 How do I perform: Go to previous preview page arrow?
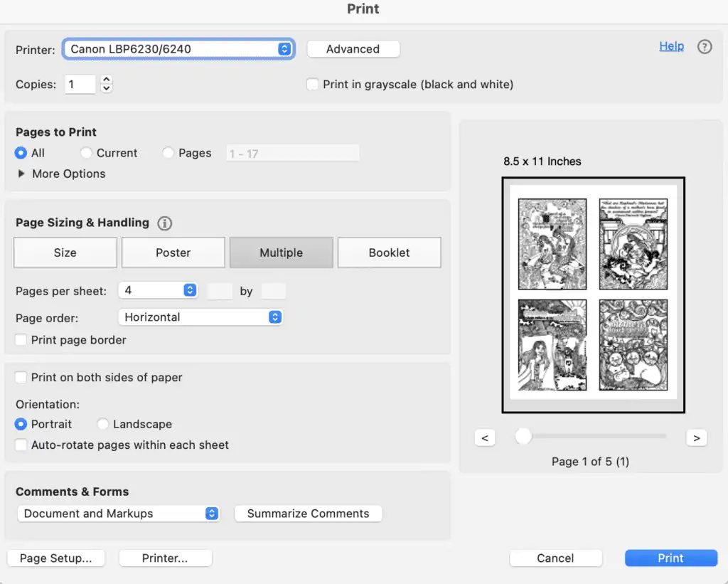click(485, 437)
